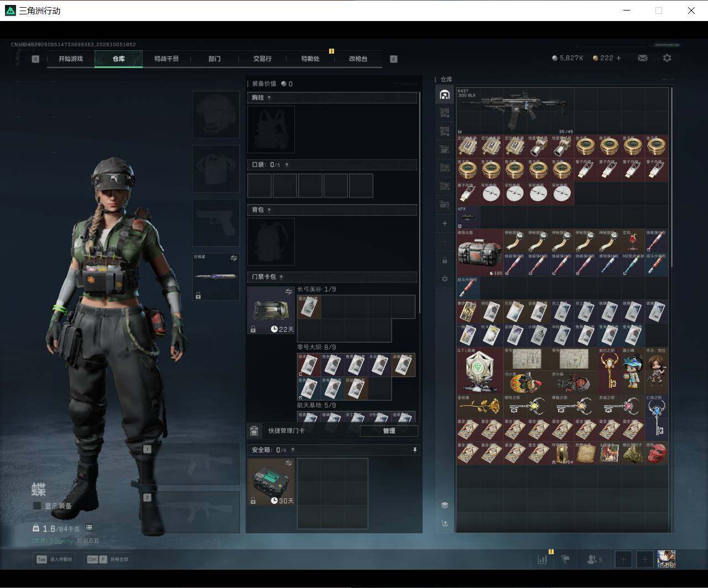The height and width of the screenshot is (588, 708).
Task: Open the friends icon showing 5
Action: pyautogui.click(x=595, y=560)
